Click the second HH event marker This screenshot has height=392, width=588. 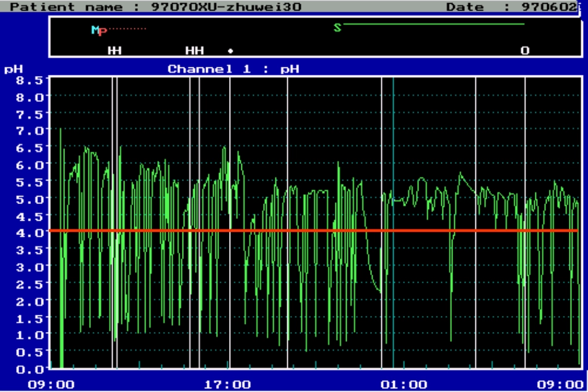194,51
